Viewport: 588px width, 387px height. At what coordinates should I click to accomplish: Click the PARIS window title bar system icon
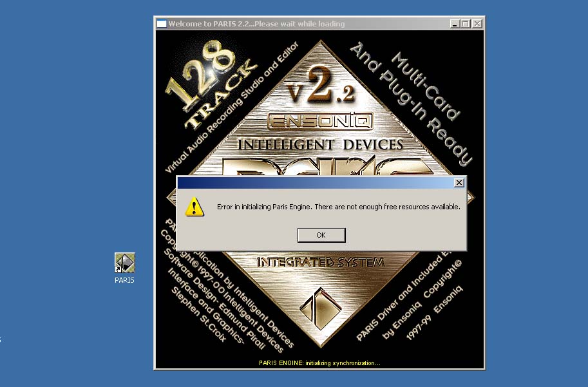[x=161, y=24]
